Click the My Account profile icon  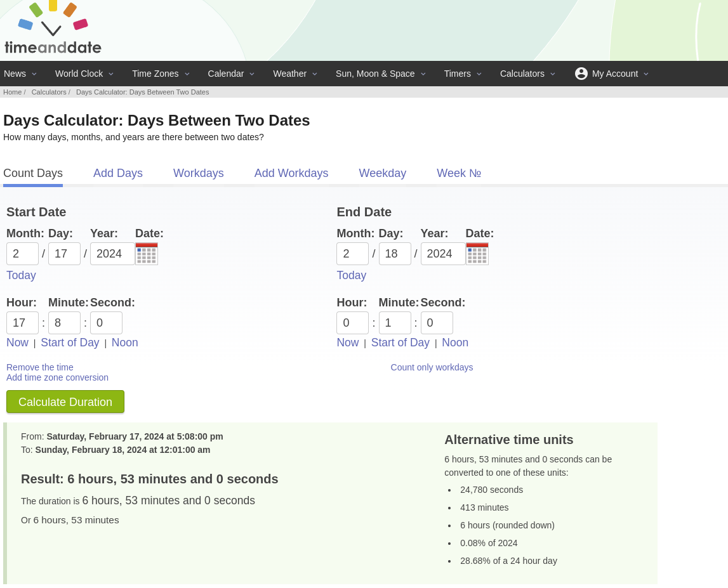coord(581,74)
